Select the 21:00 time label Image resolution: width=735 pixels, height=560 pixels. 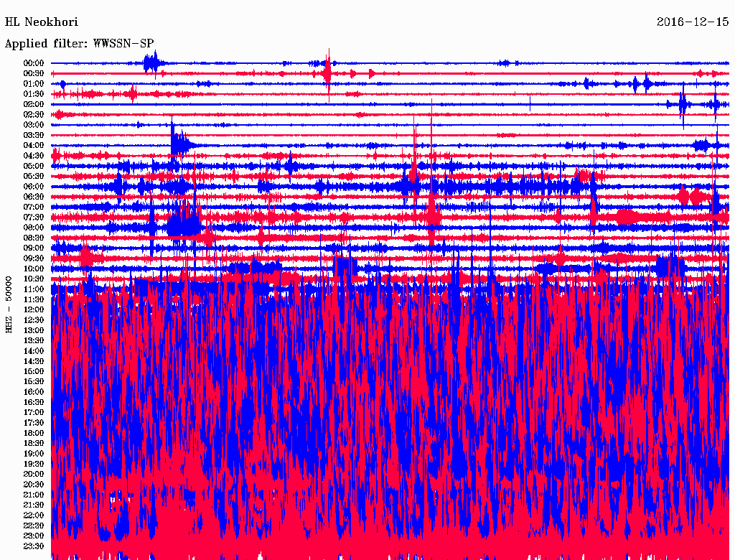coord(34,495)
